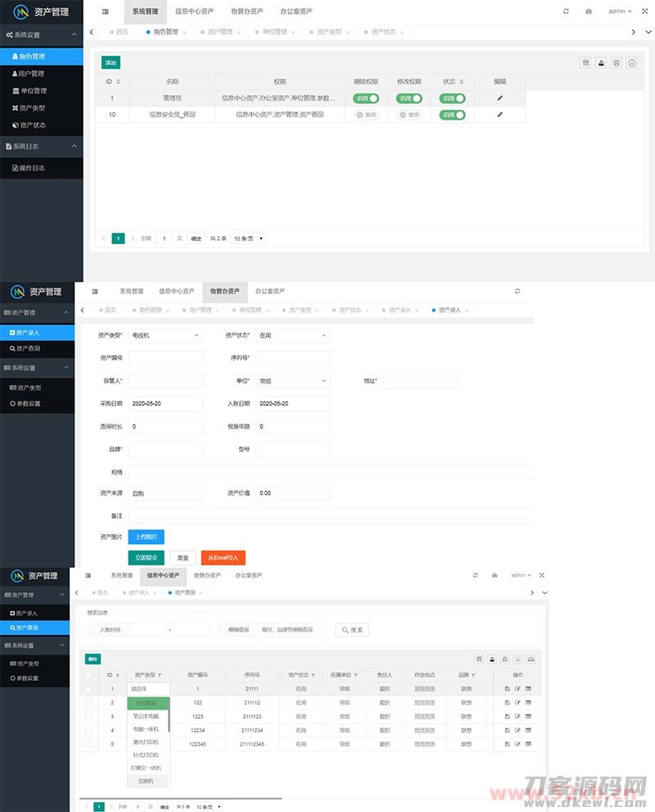Image resolution: width=655 pixels, height=812 pixels.
Task: Click the green 添加 button
Action: (111, 61)
